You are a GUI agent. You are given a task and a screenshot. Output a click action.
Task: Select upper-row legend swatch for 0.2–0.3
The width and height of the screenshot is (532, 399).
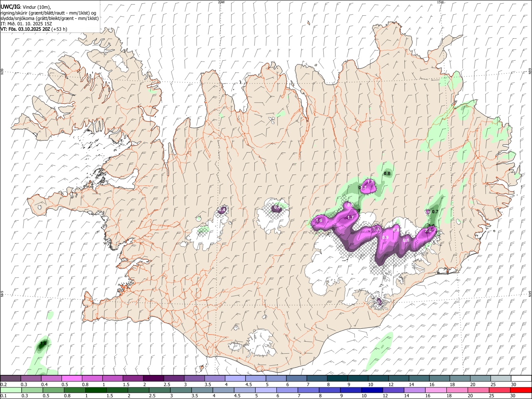[10, 379]
